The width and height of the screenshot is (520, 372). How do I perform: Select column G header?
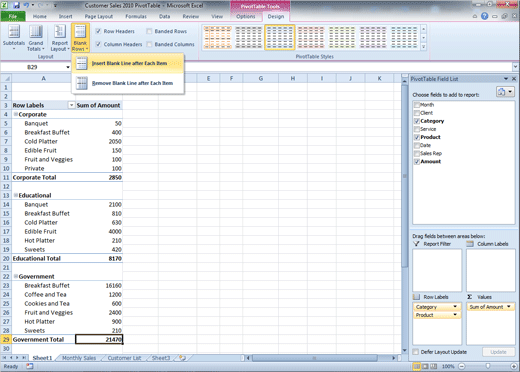pyautogui.click(x=261, y=79)
